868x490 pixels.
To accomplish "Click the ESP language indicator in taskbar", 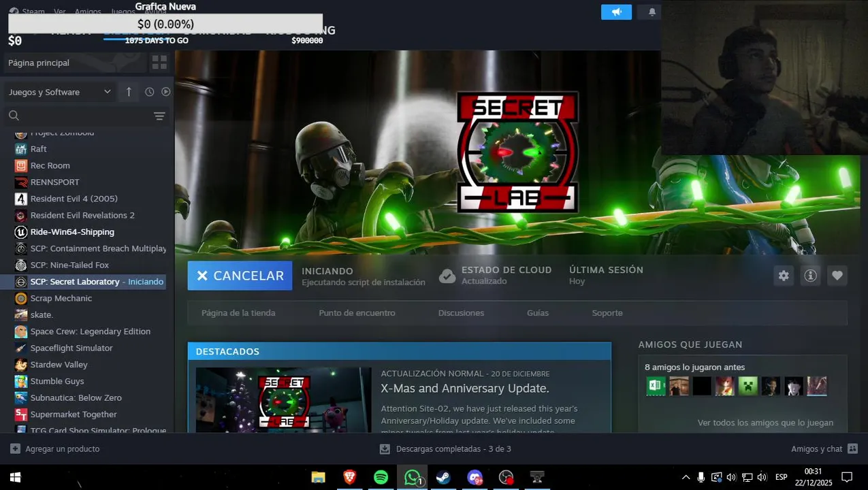I will [x=782, y=477].
